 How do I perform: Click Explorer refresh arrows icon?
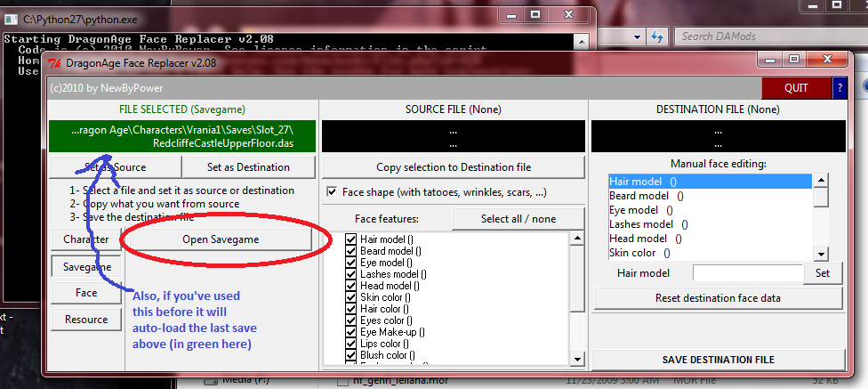click(x=657, y=36)
